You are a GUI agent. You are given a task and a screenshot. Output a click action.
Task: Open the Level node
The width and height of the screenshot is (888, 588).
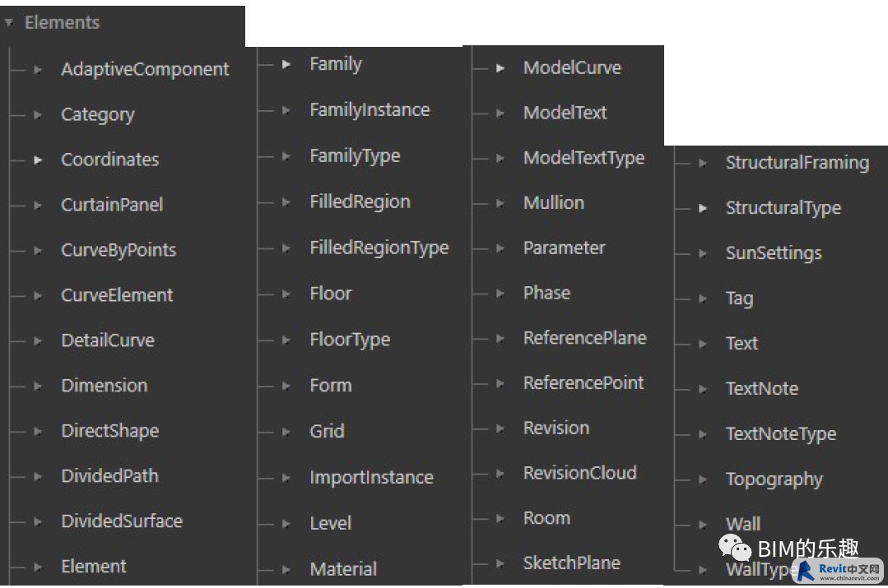point(331,523)
